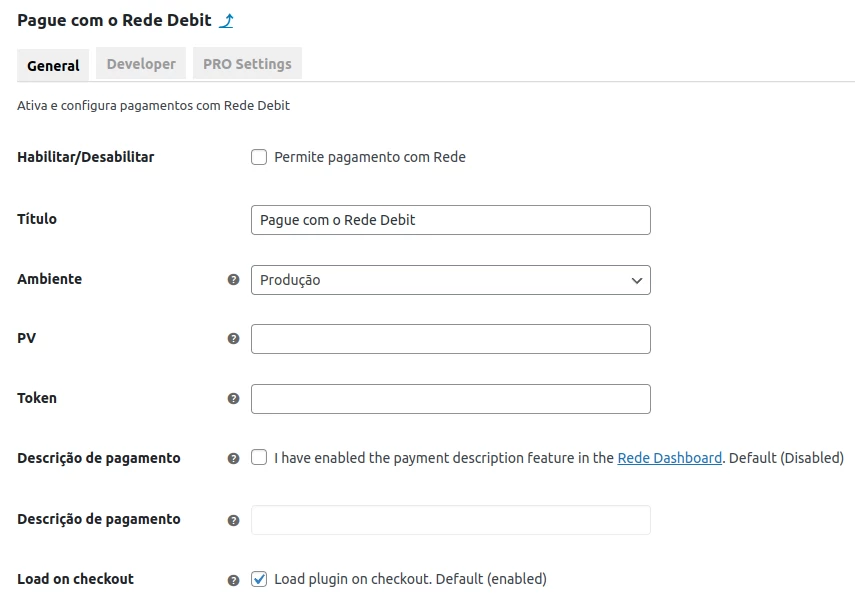This screenshot has height=603, width=855.
Task: Click the Título text field
Action: point(450,220)
